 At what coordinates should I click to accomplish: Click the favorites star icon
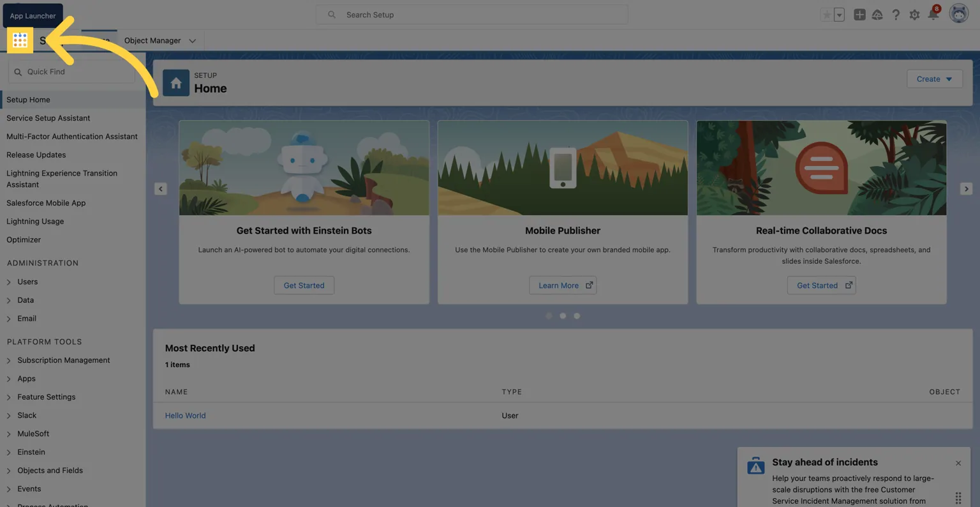coord(827,15)
